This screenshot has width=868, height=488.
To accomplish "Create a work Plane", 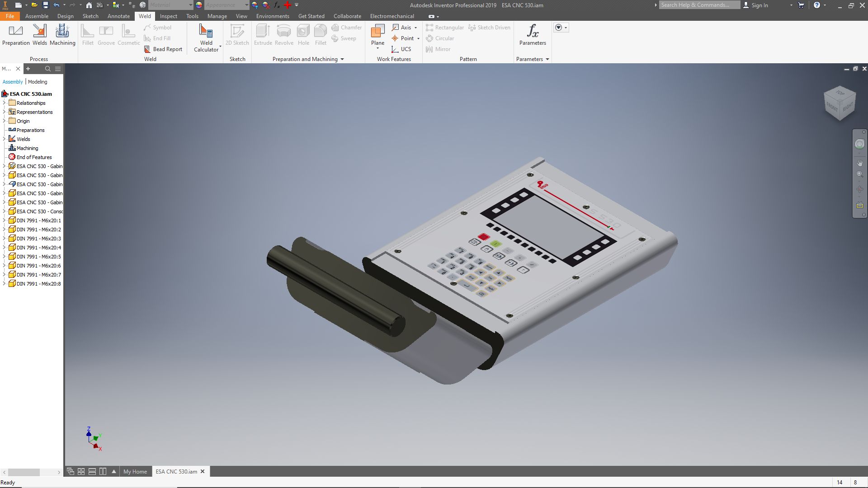I will [377, 35].
